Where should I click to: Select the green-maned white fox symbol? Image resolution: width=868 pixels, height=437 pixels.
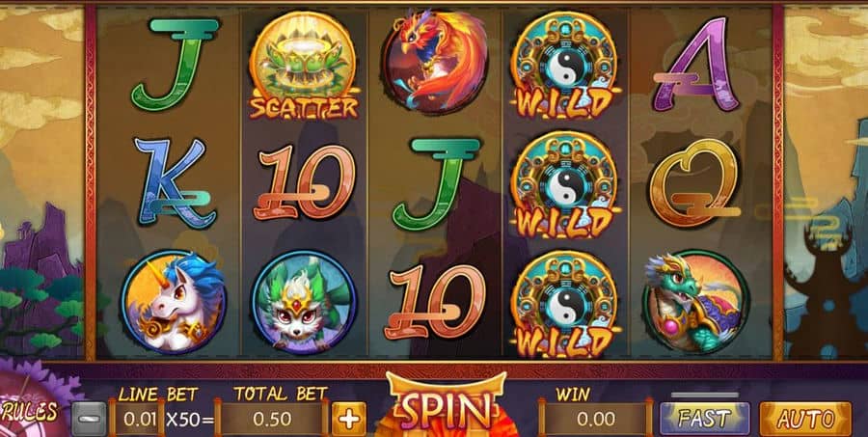(304, 302)
